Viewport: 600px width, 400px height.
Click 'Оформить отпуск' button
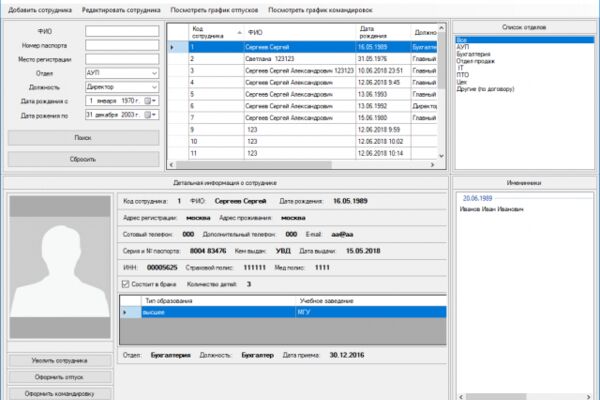[x=60, y=377]
